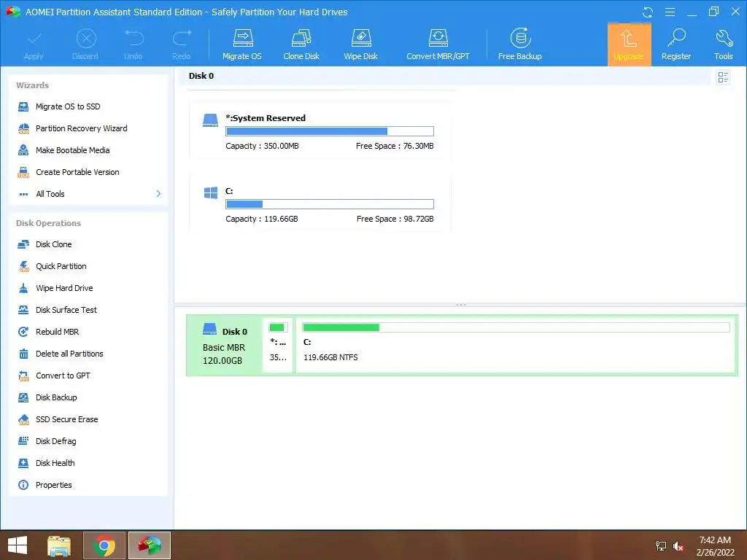Click the green C: usage bar in the disk map
The image size is (747, 560).
[516, 327]
